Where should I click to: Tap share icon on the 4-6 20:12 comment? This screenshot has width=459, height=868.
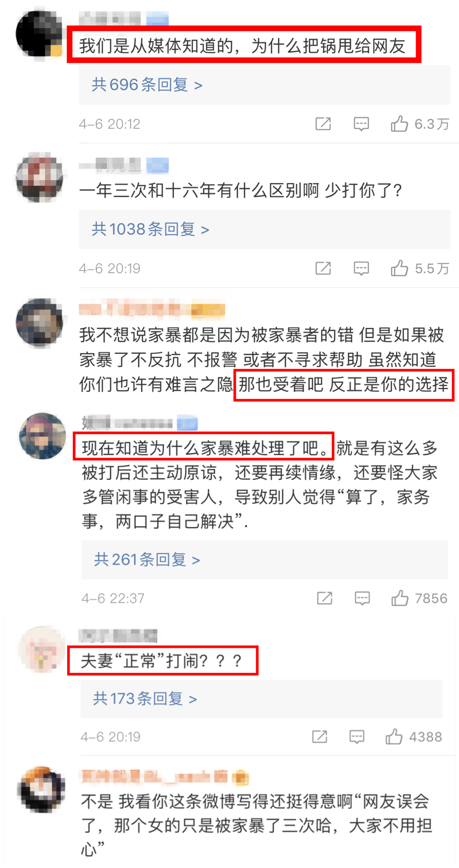323,124
